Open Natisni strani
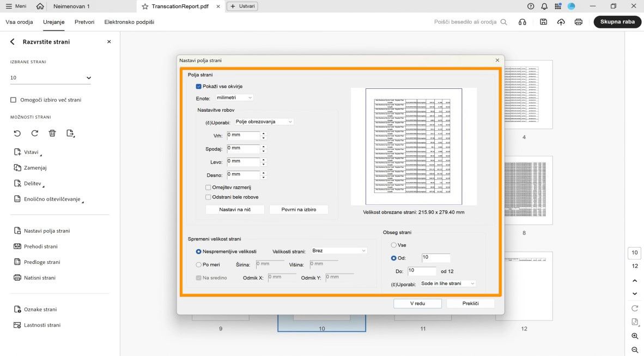644x356 pixels. [34, 277]
